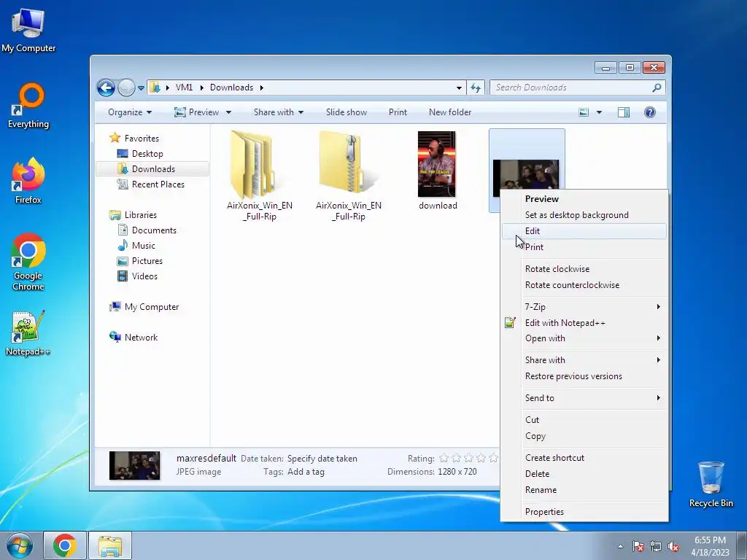Toggle the preview pane button

(x=624, y=112)
